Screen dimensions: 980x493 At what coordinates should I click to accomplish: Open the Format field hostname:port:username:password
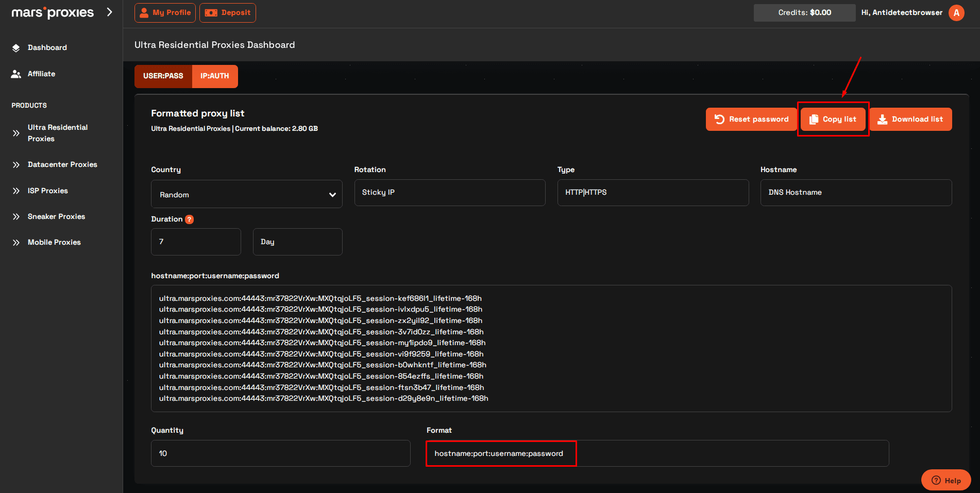pyautogui.click(x=657, y=453)
